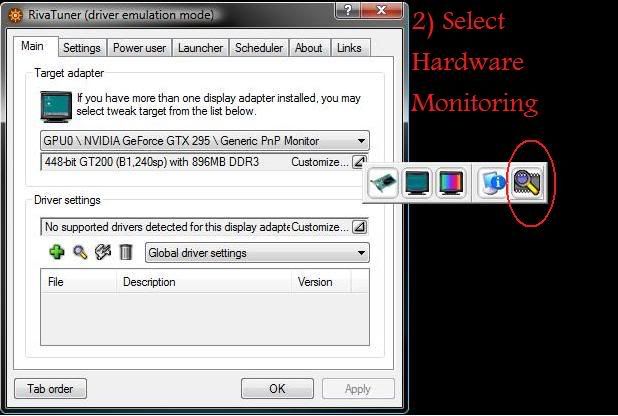Expand the Customize arrow for target adapter
618x416 pixels.
(x=360, y=162)
